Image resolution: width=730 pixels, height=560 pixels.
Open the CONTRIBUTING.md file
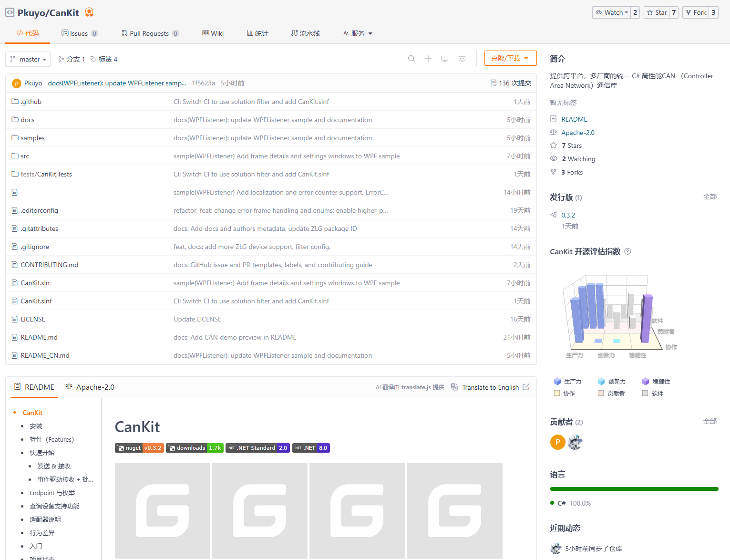[x=49, y=264]
